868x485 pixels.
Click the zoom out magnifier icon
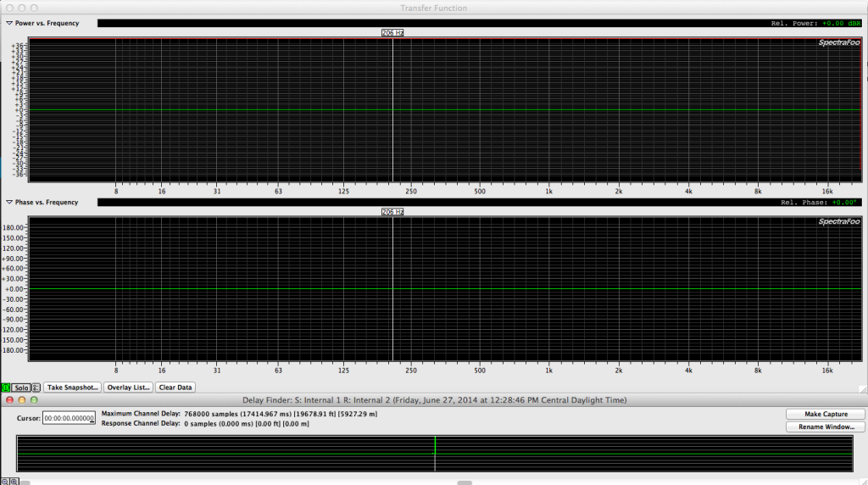[5, 481]
